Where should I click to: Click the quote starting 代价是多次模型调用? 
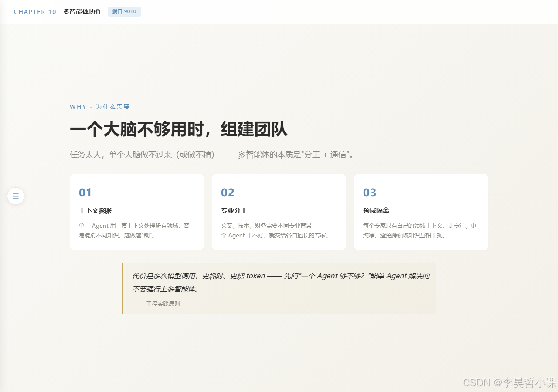[281, 282]
